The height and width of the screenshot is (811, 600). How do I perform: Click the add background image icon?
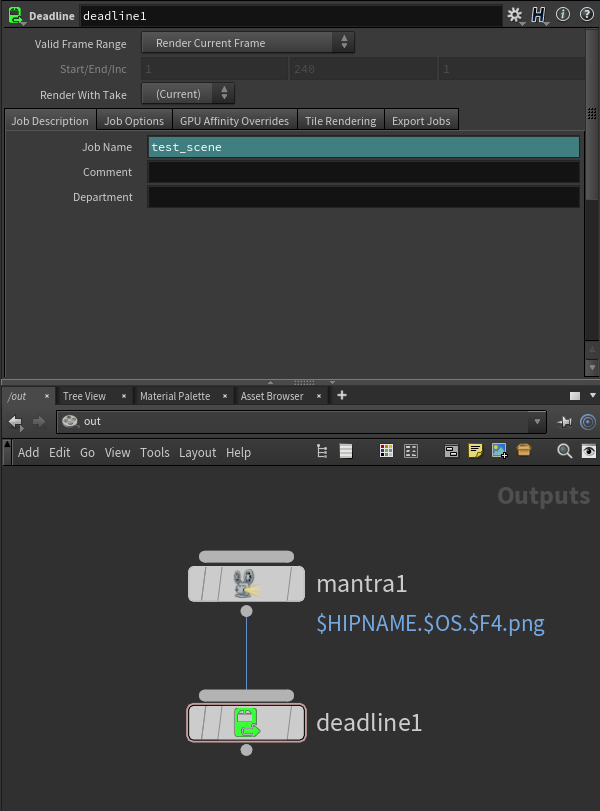[x=499, y=452]
